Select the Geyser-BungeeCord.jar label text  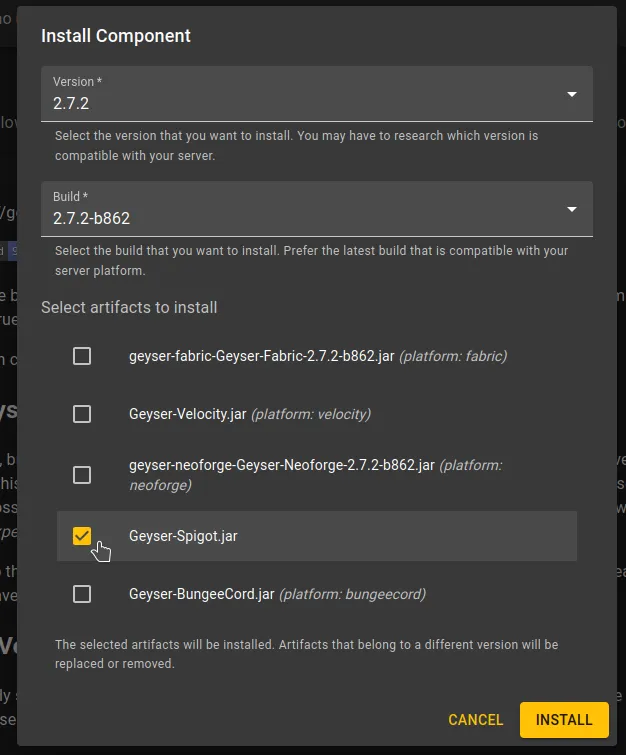pos(201,594)
